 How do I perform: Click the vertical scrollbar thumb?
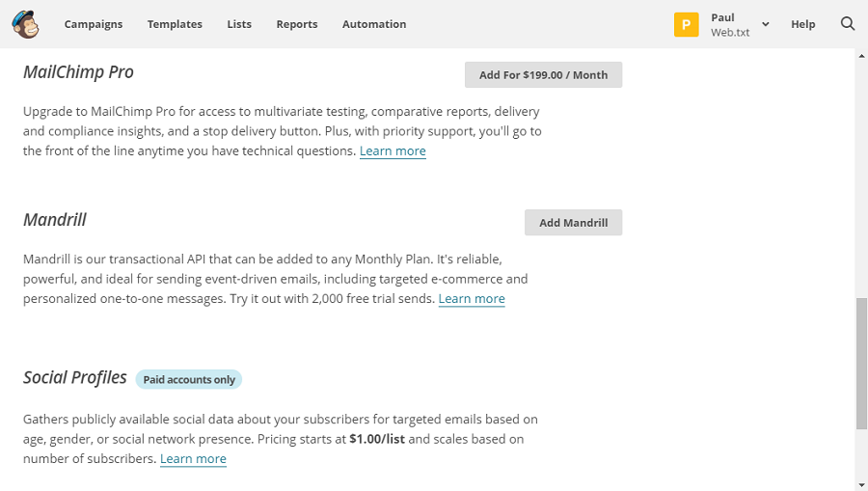coord(861,364)
